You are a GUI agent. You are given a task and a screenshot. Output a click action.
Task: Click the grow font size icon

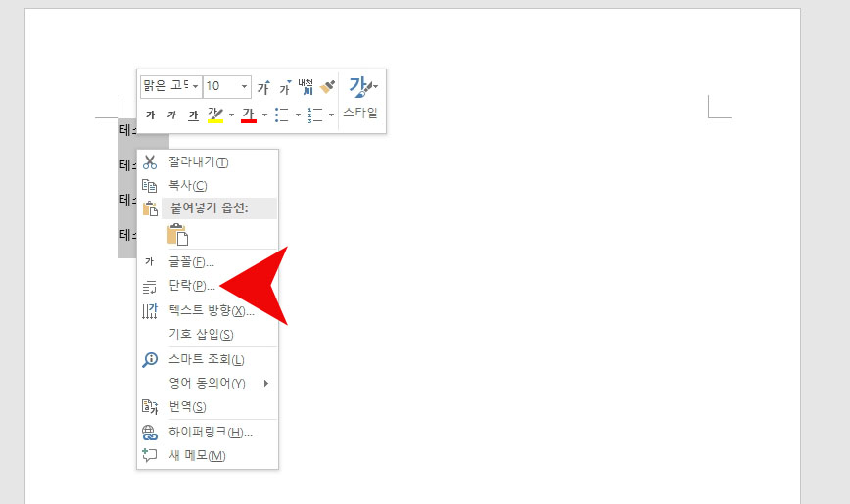pyautogui.click(x=263, y=87)
